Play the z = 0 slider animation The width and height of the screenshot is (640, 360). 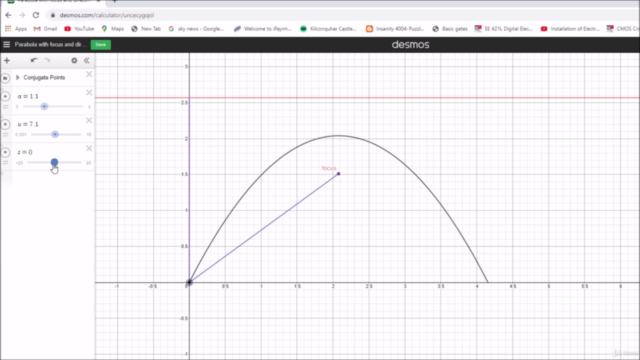[5, 152]
